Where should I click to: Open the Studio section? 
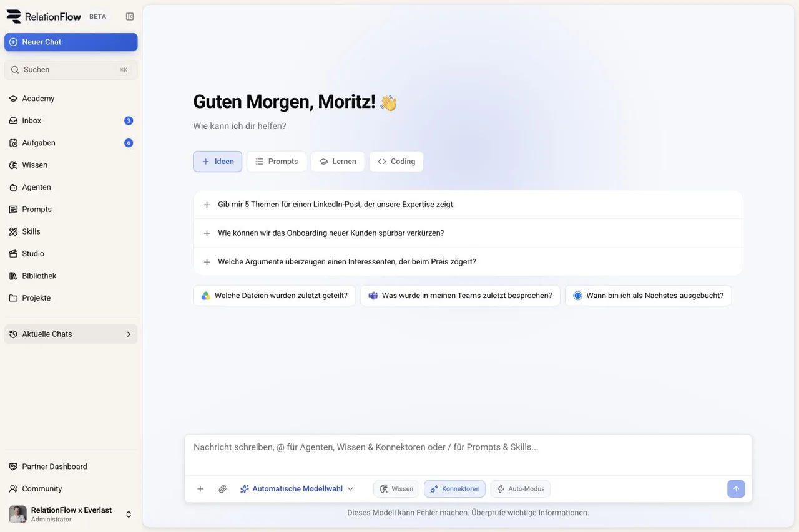coord(71,254)
